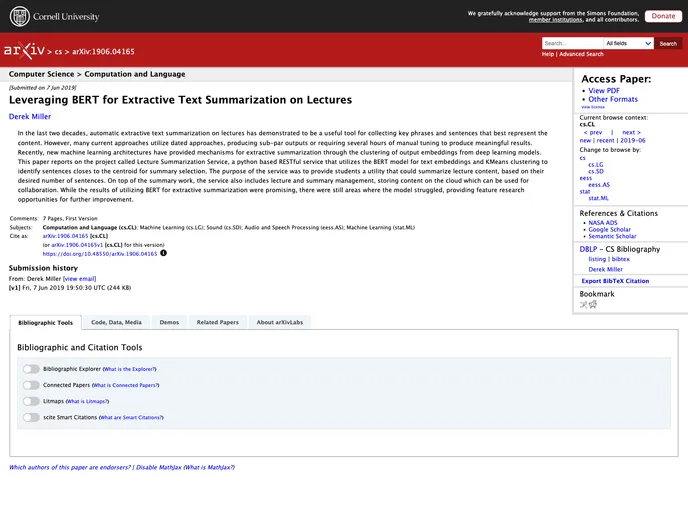Viewport: 688px width, 512px height.
Task: Open What is MathJax? link
Action: tap(209, 467)
